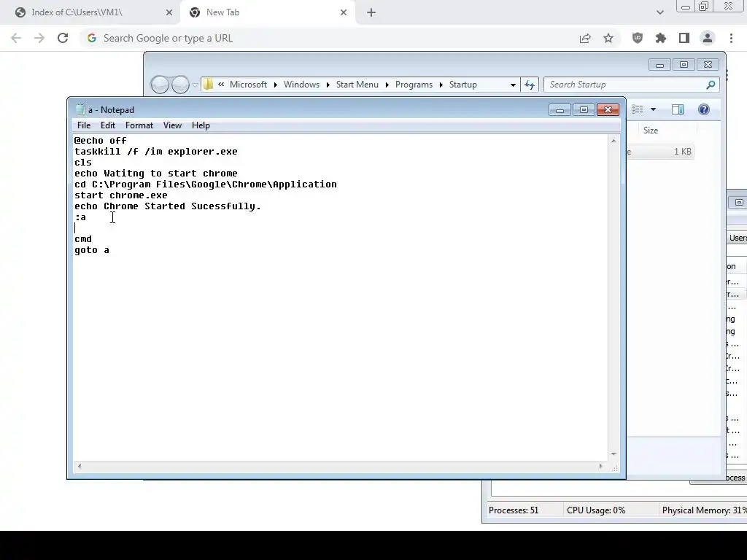Open the Chrome profile avatar
Viewport: 747px width, 560px height.
tap(708, 38)
